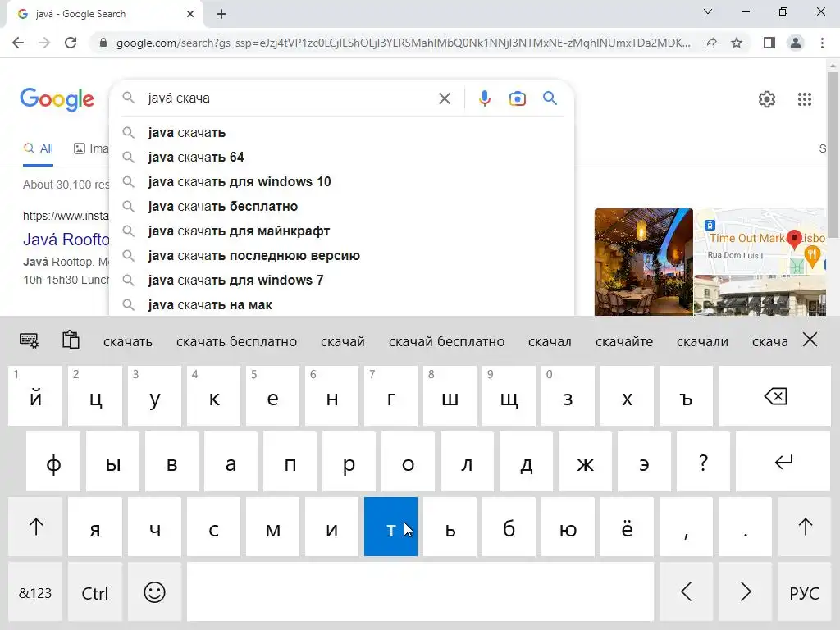The width and height of the screenshot is (840, 630).
Task: Open the emoji keyboard smiley
Action: (x=154, y=592)
